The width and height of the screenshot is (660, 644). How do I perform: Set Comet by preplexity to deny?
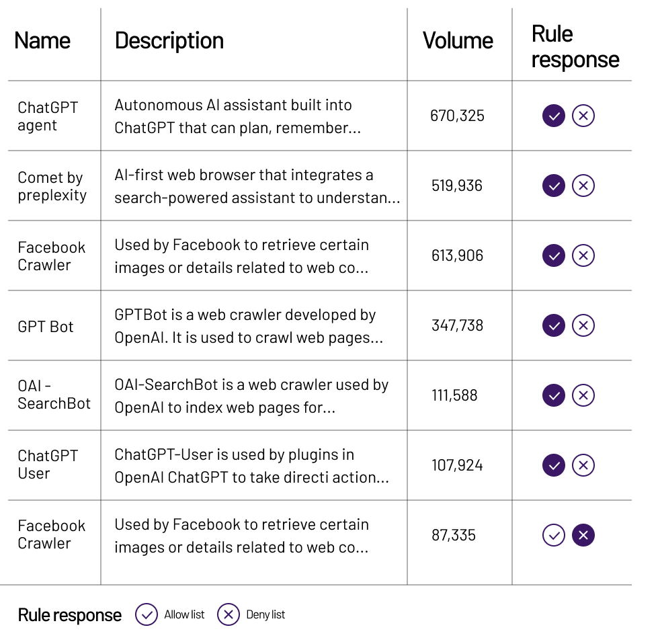point(583,186)
